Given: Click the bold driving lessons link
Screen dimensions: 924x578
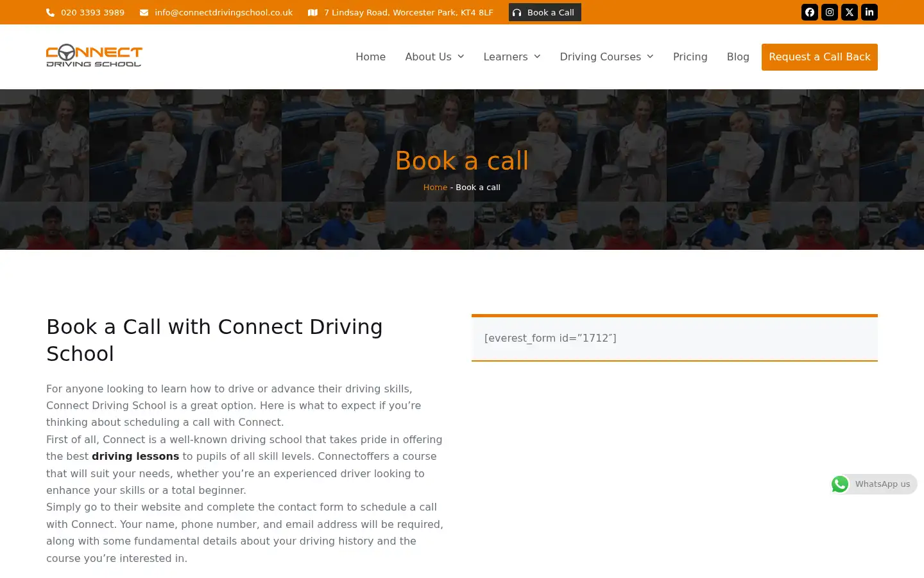Looking at the screenshot, I should pyautogui.click(x=135, y=457).
